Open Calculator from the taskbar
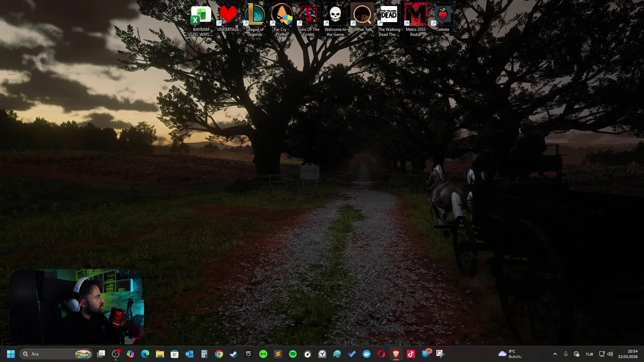 (204, 354)
